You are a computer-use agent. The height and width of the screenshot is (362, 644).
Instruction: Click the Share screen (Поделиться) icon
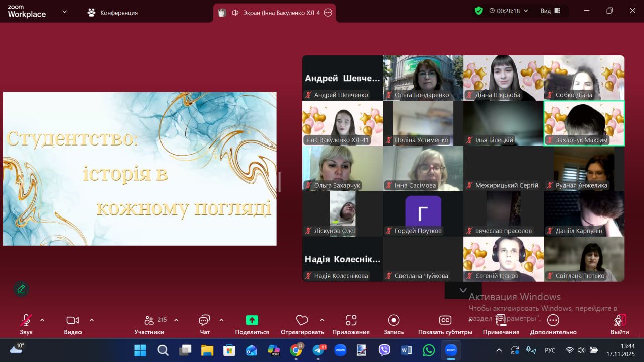click(252, 320)
